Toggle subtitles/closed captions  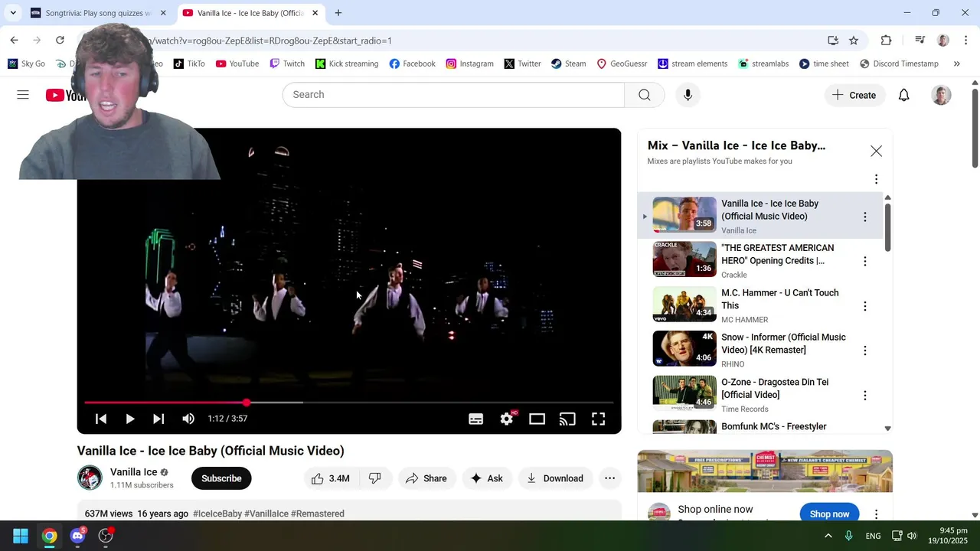point(475,419)
